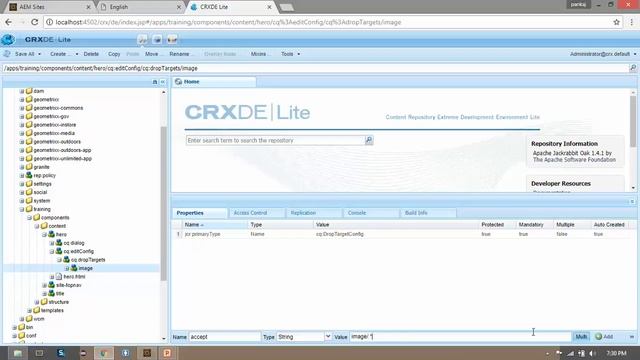Screen dimensions: 640x360
Task: Open Chrome from the taskbar
Action: click(103, 353)
